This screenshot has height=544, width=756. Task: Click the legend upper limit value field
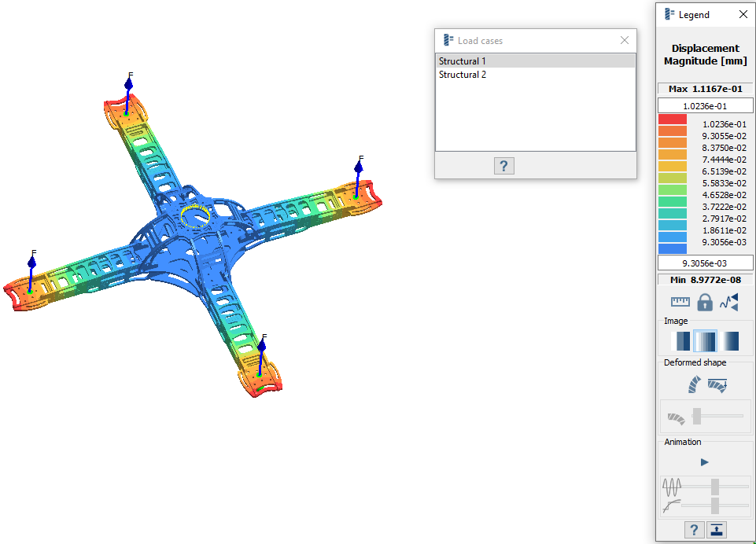705,106
